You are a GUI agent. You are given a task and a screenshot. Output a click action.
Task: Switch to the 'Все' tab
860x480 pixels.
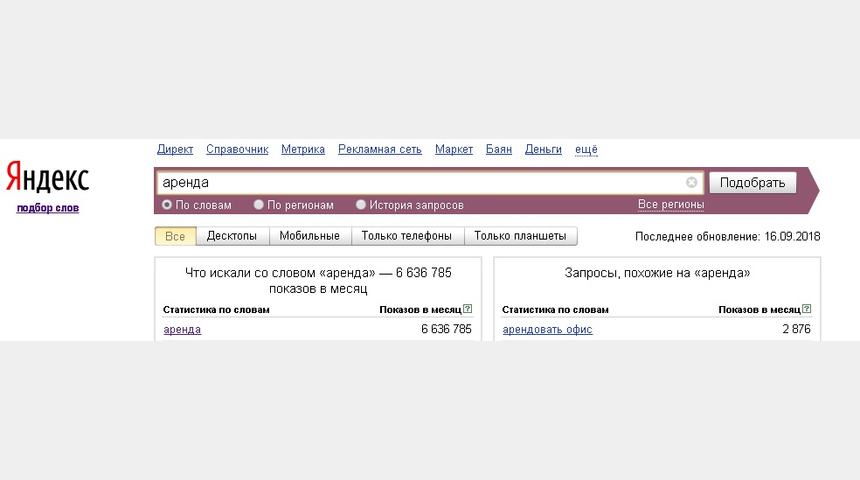point(176,236)
